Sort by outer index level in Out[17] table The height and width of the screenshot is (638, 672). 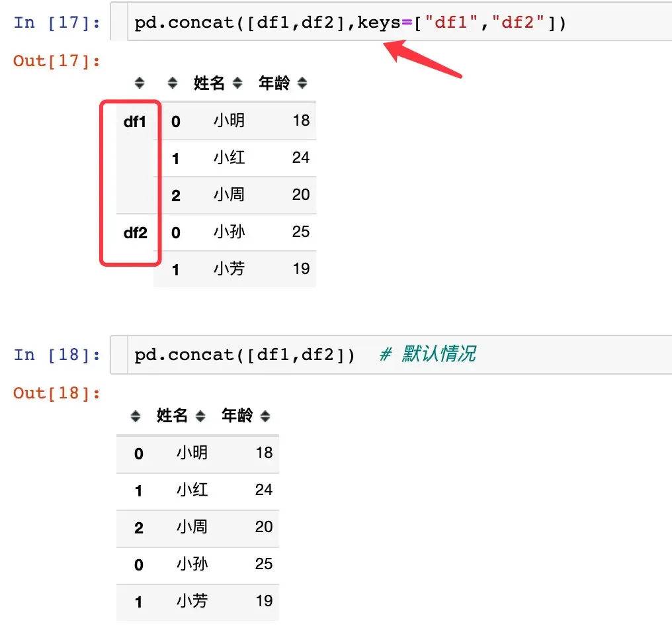point(139,83)
